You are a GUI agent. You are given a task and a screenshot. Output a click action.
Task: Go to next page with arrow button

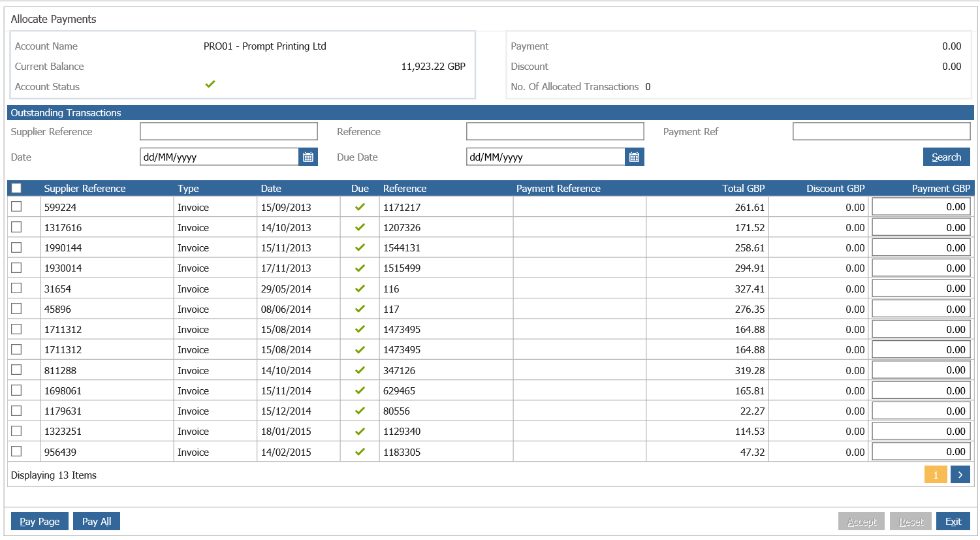(960, 475)
